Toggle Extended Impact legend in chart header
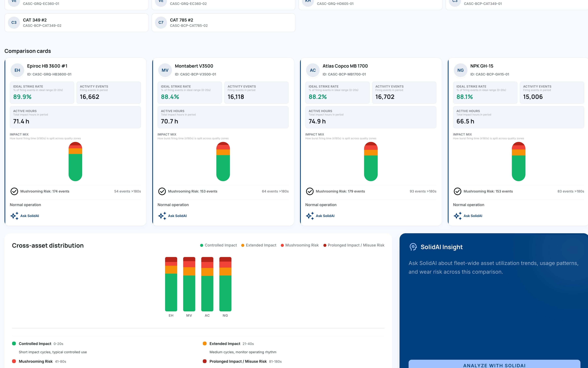The width and height of the screenshot is (588, 368). pos(259,245)
